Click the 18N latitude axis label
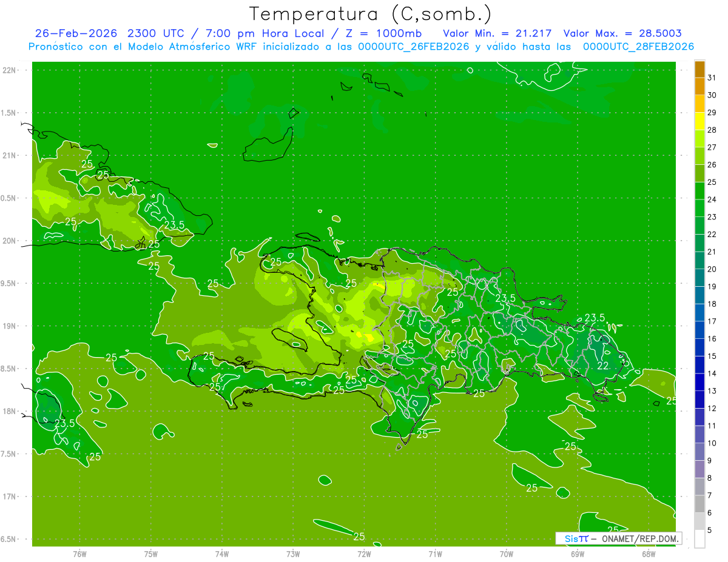This screenshot has width=728, height=562. click(9, 412)
